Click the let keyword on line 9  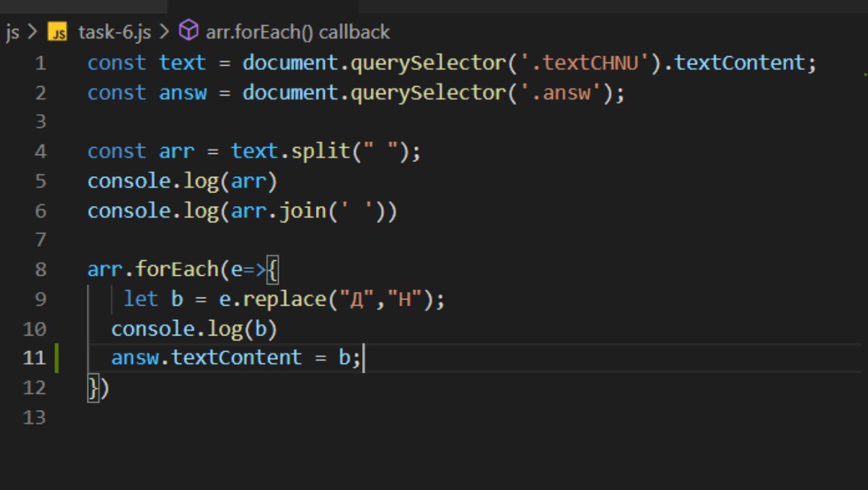141,300
